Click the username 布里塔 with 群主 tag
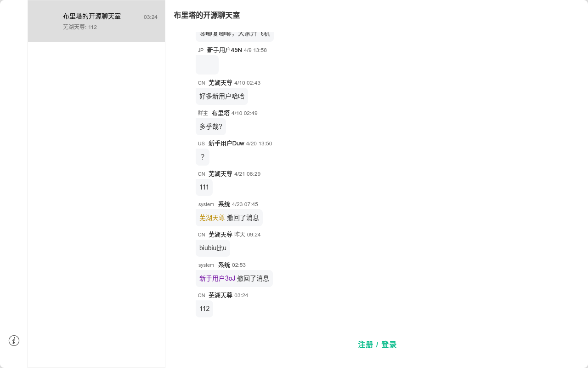Image resolution: width=588 pixels, height=368 pixels. click(220, 113)
